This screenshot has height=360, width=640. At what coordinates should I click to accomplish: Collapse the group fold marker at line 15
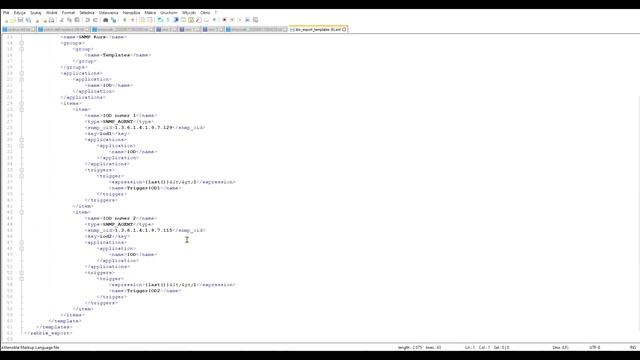pyautogui.click(x=22, y=49)
